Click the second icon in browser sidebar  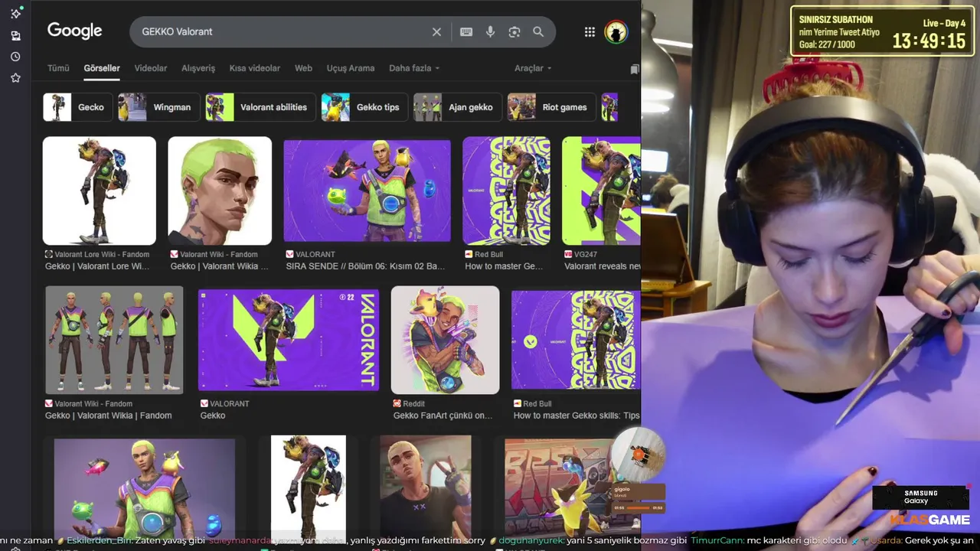(15, 35)
